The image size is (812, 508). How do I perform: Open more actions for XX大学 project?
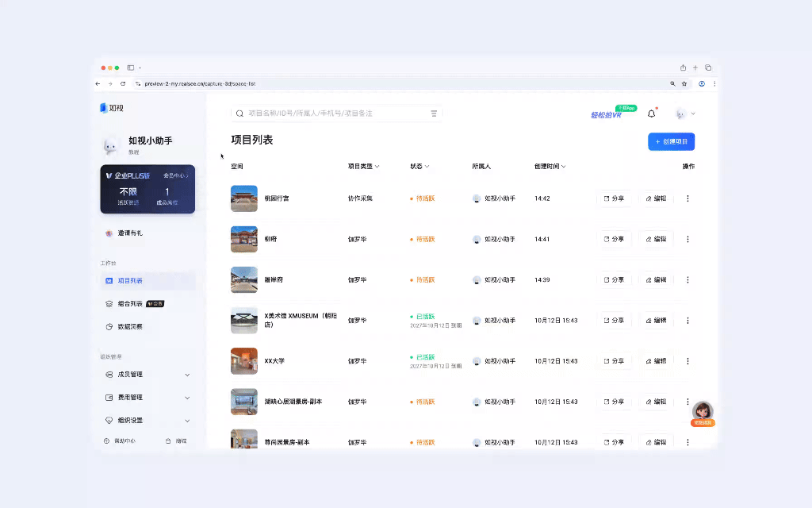(688, 361)
